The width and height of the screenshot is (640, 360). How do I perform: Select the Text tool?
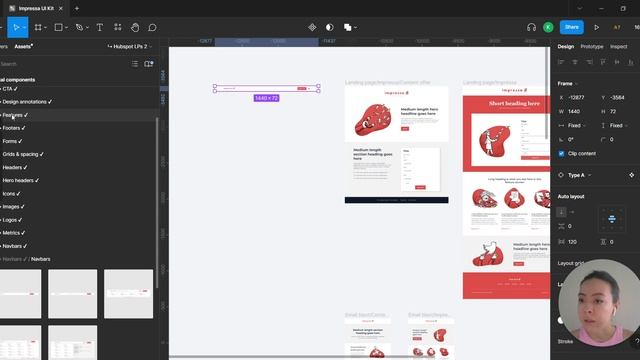(100, 27)
